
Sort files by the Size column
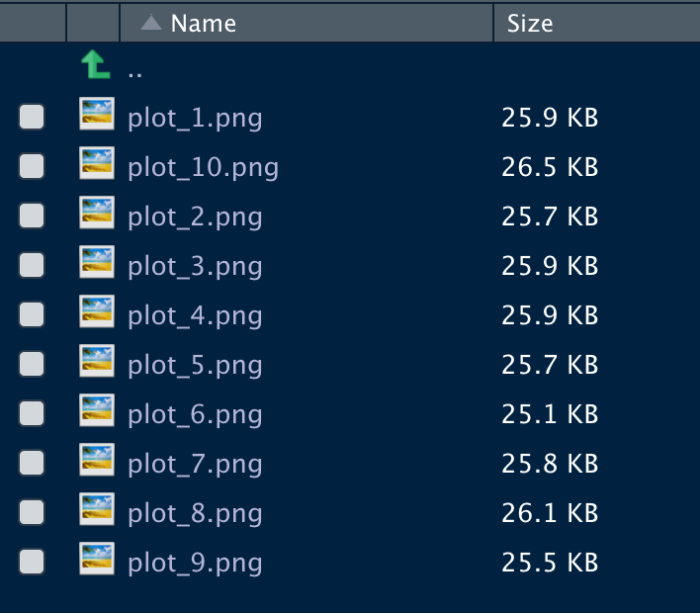click(x=530, y=23)
